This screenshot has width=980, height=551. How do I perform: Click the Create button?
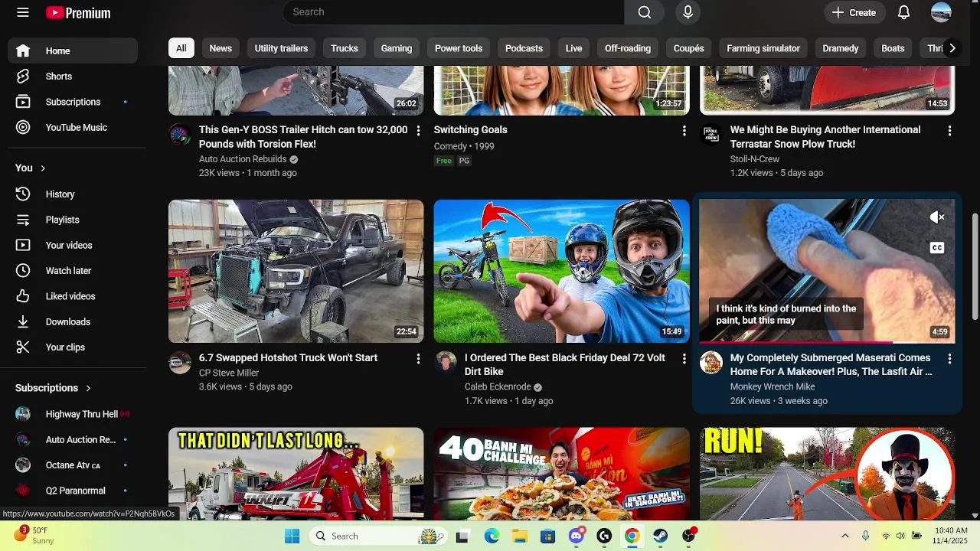pos(854,12)
